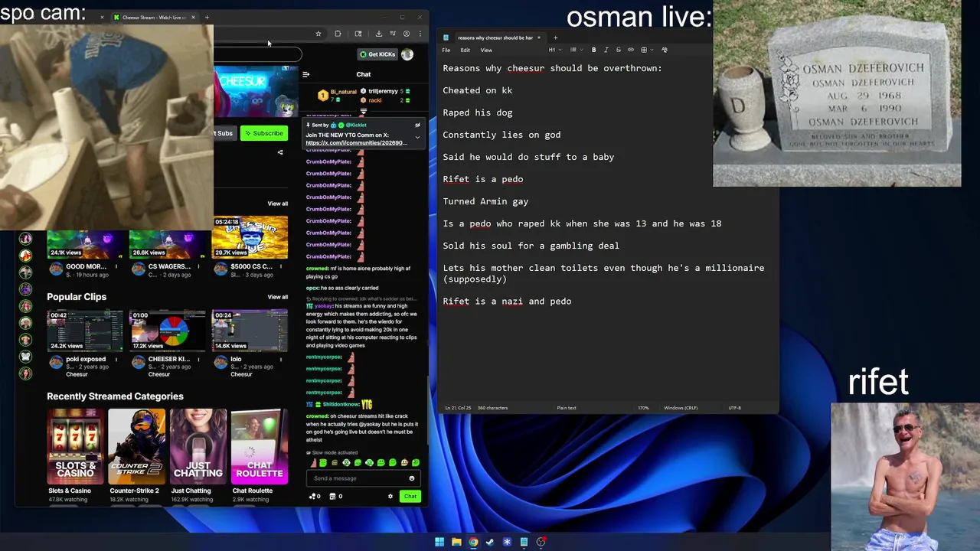Open the GOOD MOR... video thumbnail
Image resolution: width=980 pixels, height=551 pixels.
tap(85, 243)
